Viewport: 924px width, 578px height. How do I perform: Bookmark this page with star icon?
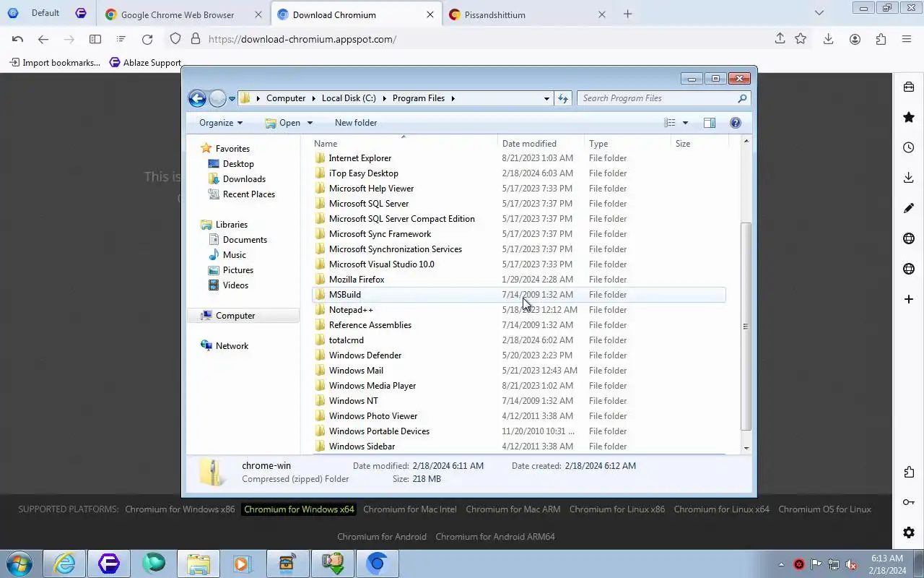pos(801,39)
